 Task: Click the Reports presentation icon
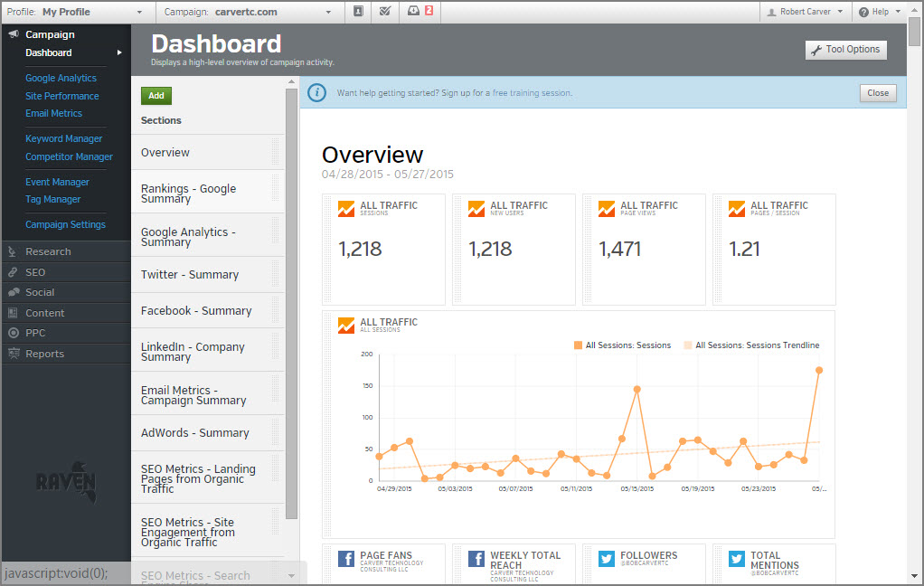click(14, 354)
